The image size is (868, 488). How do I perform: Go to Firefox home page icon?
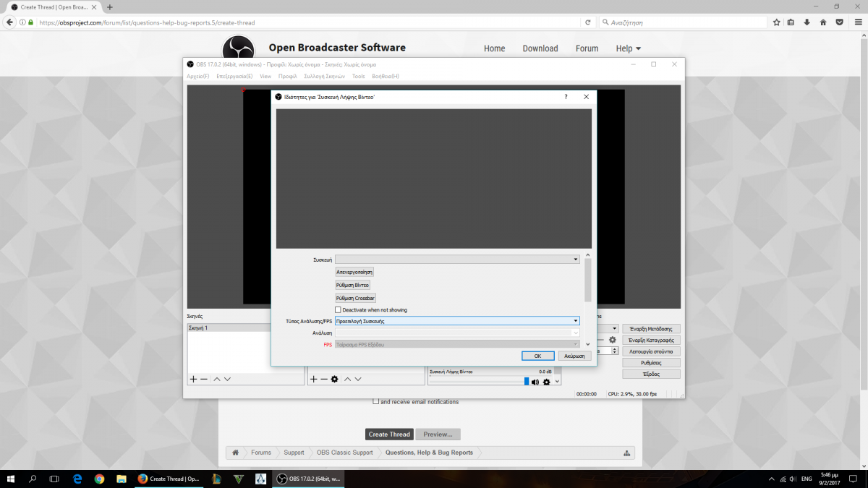pos(823,22)
